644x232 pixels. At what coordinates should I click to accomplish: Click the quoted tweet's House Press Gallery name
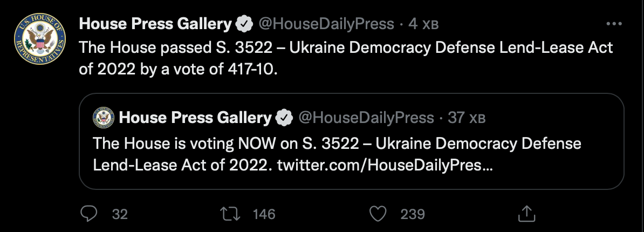[x=195, y=118]
